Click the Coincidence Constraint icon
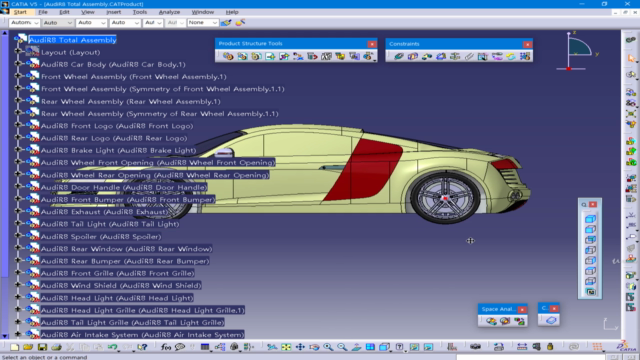The width and height of the screenshot is (640, 360). coord(399,56)
